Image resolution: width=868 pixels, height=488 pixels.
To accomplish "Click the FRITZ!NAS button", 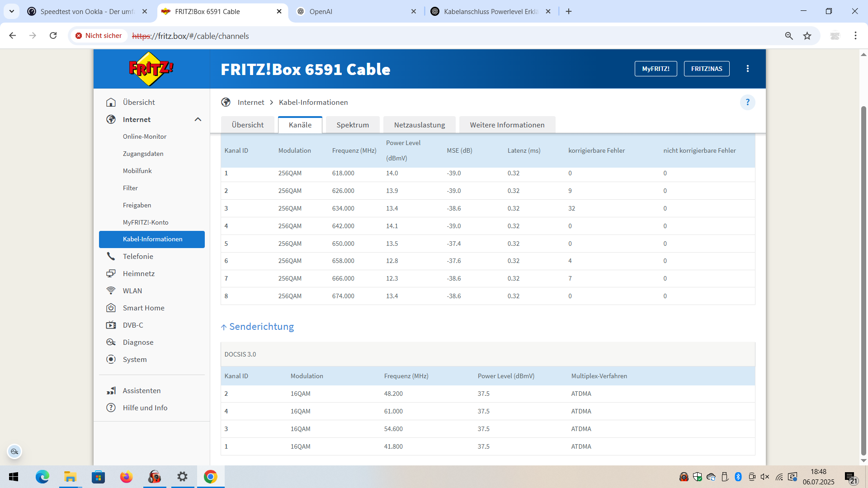I will 706,69.
